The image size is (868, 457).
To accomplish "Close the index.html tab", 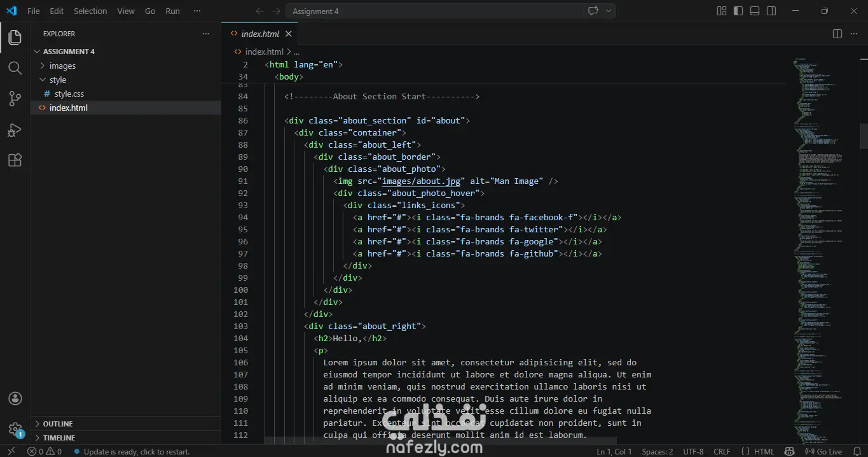I will click(x=289, y=34).
